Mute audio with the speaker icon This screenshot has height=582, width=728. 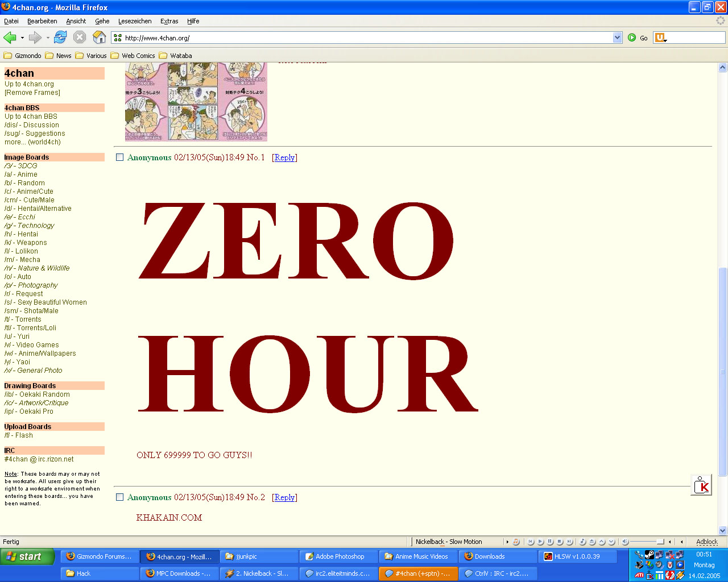tap(625, 542)
